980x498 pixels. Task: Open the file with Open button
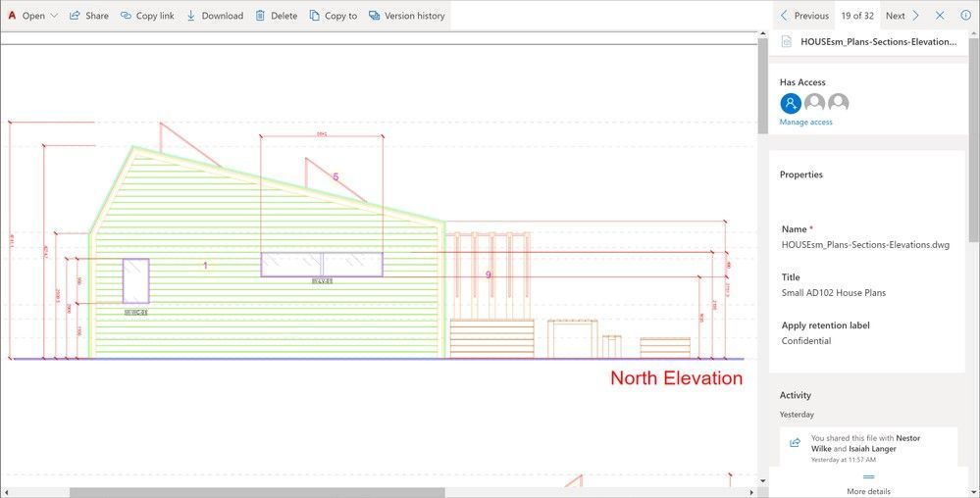click(x=33, y=16)
